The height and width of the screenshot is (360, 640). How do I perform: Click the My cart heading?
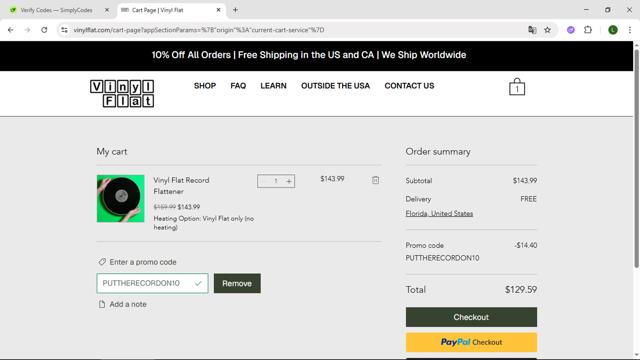(x=112, y=151)
